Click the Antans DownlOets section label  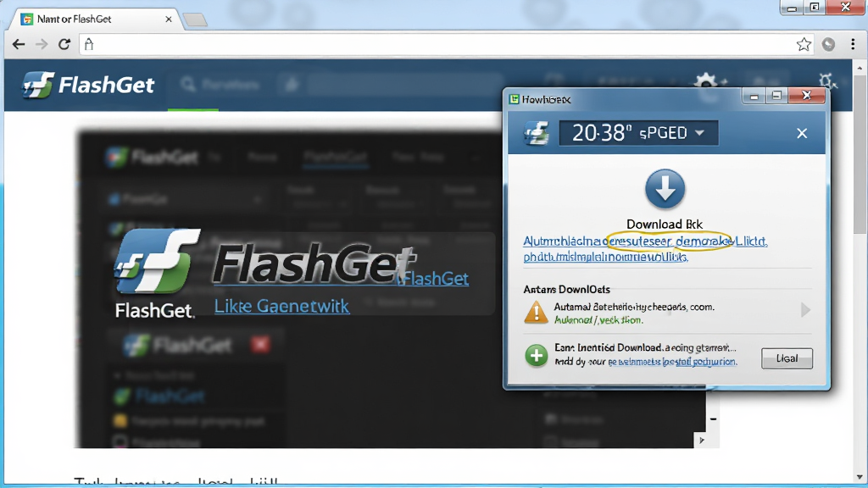pos(566,290)
